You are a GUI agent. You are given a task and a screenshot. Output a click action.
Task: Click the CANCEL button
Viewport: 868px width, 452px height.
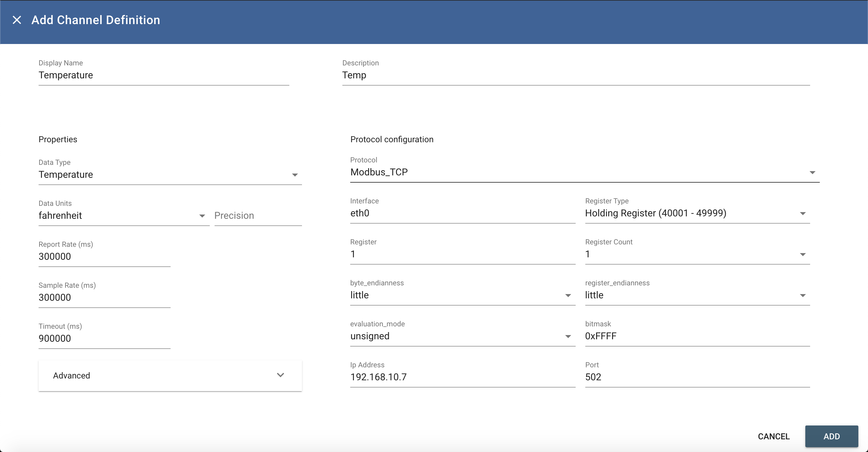tap(774, 436)
